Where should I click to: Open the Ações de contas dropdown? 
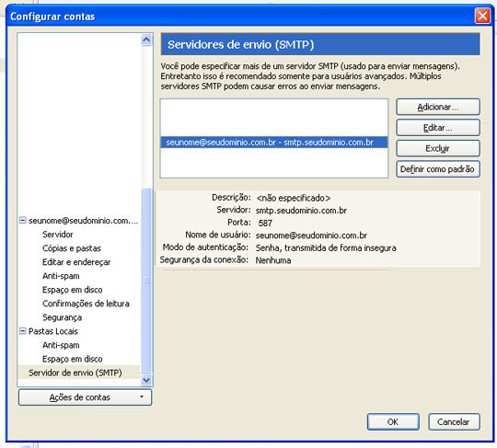pos(85,397)
